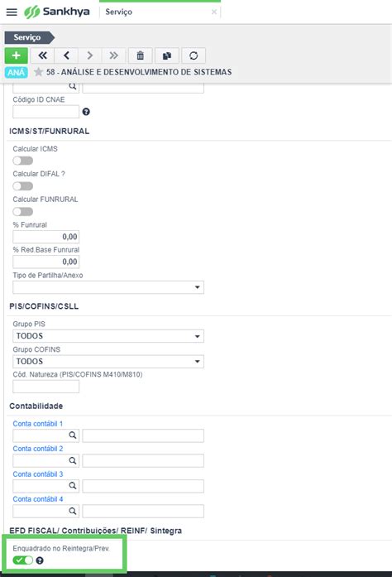The height and width of the screenshot is (577, 392).
Task: Refresh the record with reload icon
Action: coord(194,55)
